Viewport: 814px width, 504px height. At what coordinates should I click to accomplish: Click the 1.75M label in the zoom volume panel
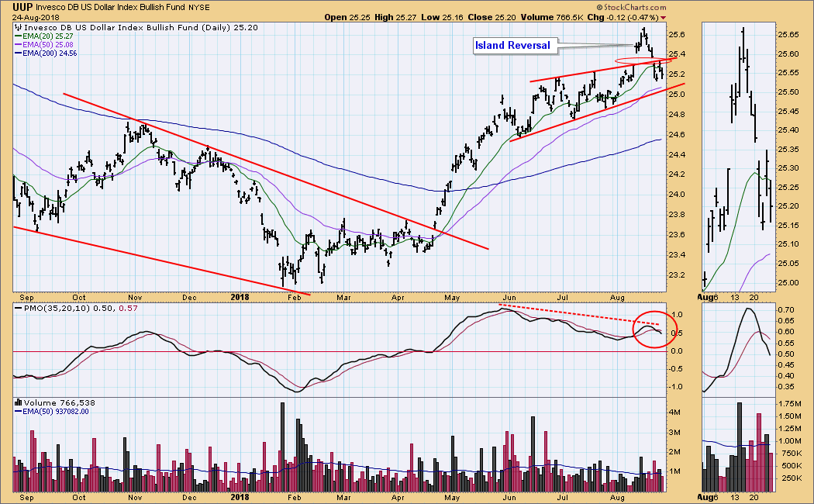click(790, 404)
